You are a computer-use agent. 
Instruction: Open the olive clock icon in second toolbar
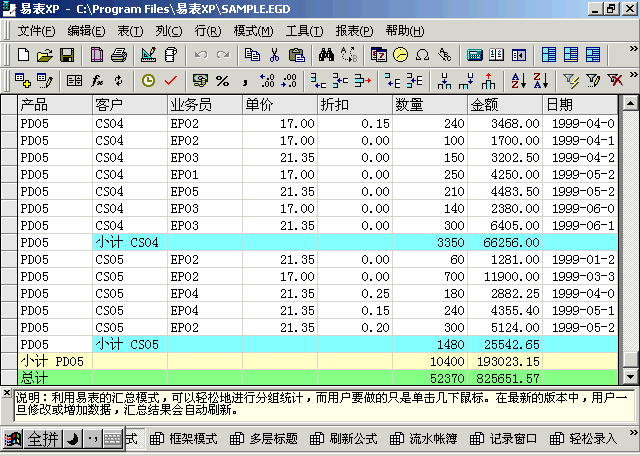click(149, 80)
